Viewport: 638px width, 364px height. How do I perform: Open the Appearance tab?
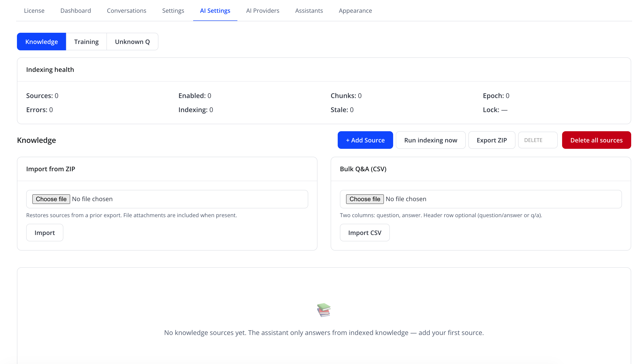(x=355, y=11)
